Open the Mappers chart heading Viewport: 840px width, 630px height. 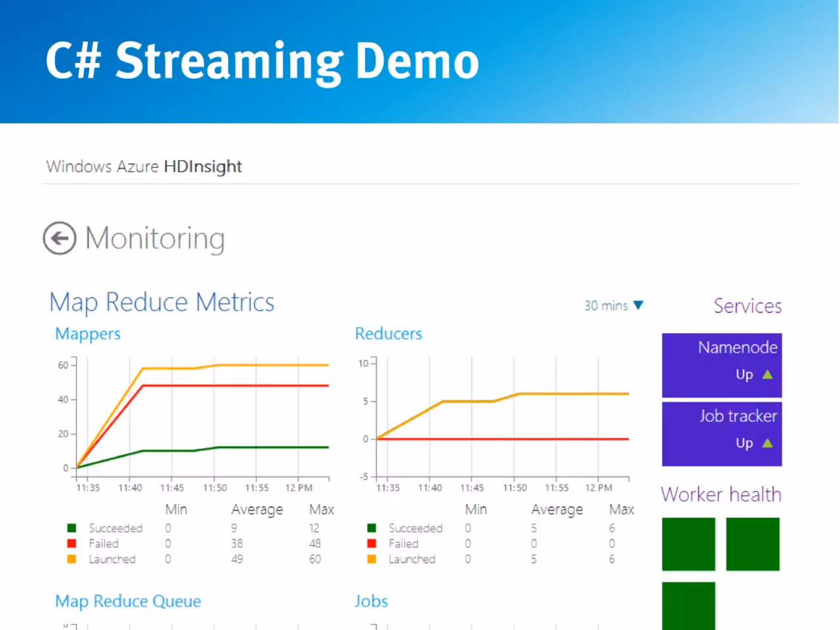(x=88, y=334)
